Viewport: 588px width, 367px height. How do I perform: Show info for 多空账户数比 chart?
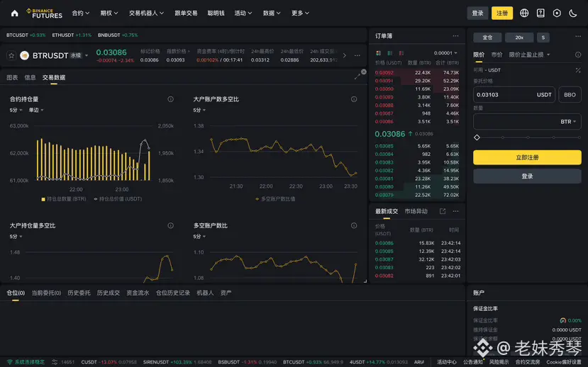click(x=354, y=225)
